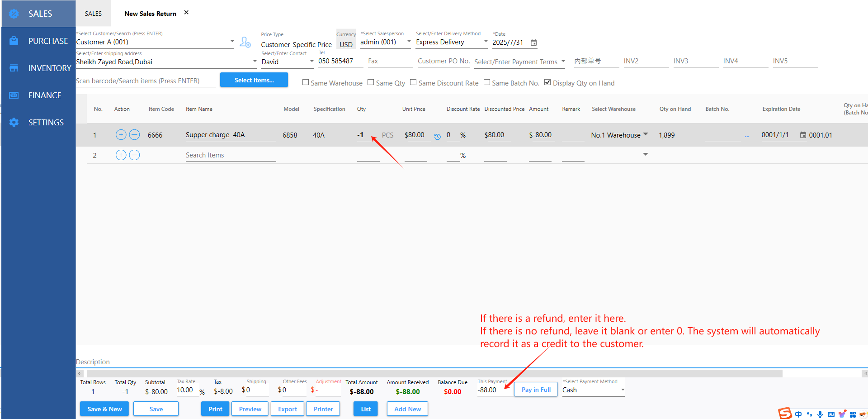Enable the Same Warehouse checkbox
868x419 pixels.
pos(306,82)
